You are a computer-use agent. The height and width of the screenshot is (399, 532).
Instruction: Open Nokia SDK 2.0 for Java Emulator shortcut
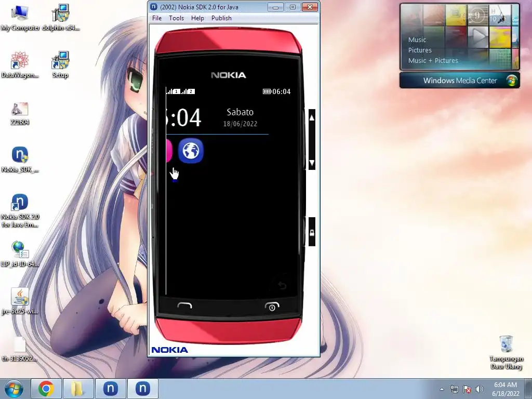pos(20,210)
